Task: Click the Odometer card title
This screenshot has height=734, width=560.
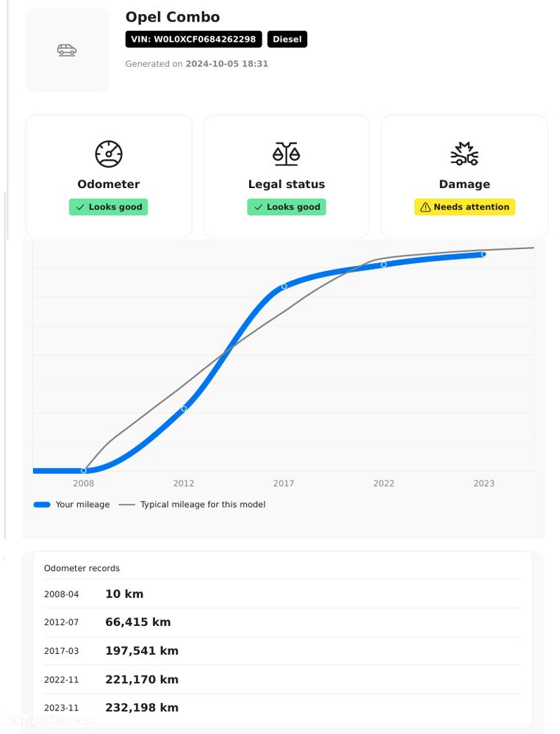Action: point(109,184)
